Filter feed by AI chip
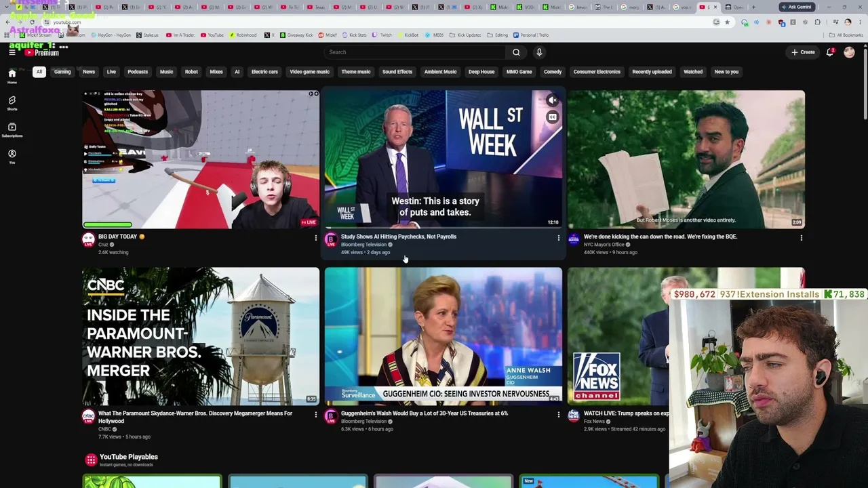The width and height of the screenshot is (868, 488). [x=237, y=72]
